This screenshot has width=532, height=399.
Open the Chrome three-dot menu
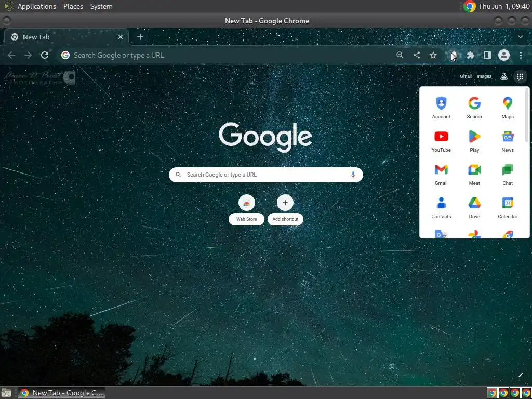[521, 55]
